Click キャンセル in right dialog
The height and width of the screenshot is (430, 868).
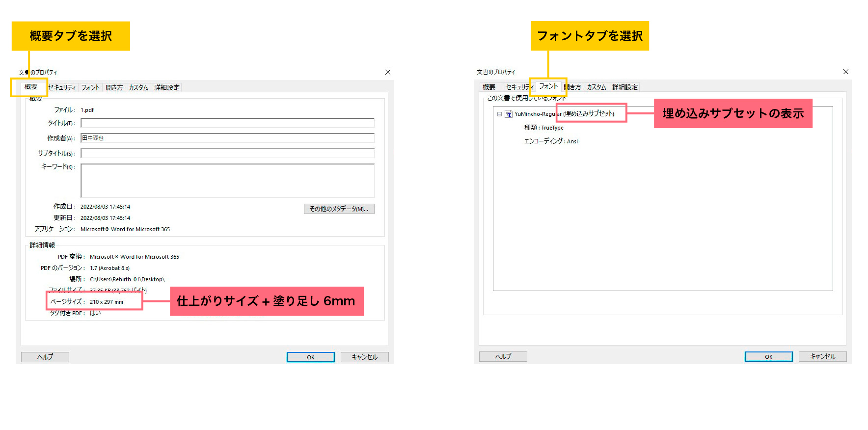823,356
